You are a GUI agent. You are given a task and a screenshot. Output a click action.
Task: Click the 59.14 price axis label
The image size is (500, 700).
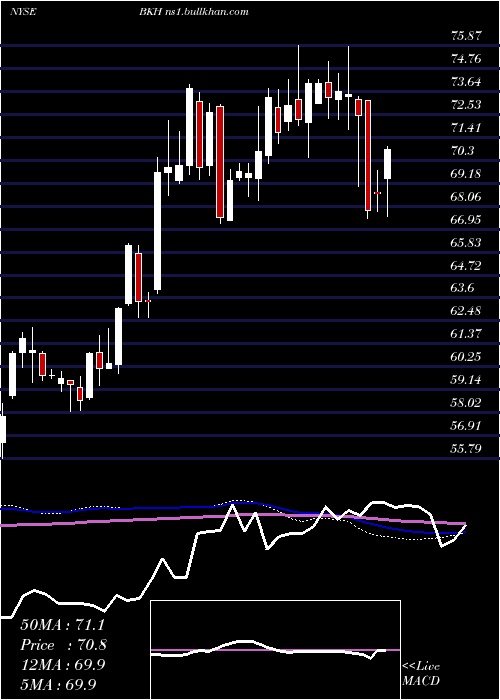coord(467,379)
